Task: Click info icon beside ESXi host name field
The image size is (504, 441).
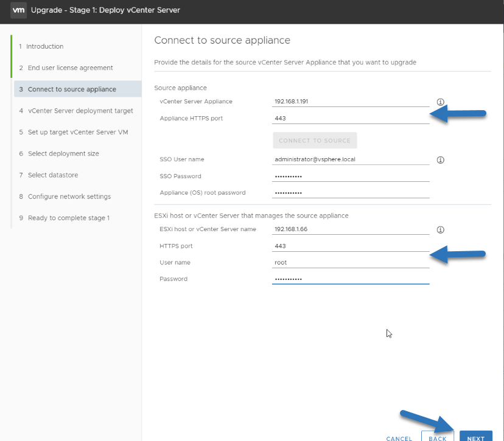Action: [x=440, y=230]
